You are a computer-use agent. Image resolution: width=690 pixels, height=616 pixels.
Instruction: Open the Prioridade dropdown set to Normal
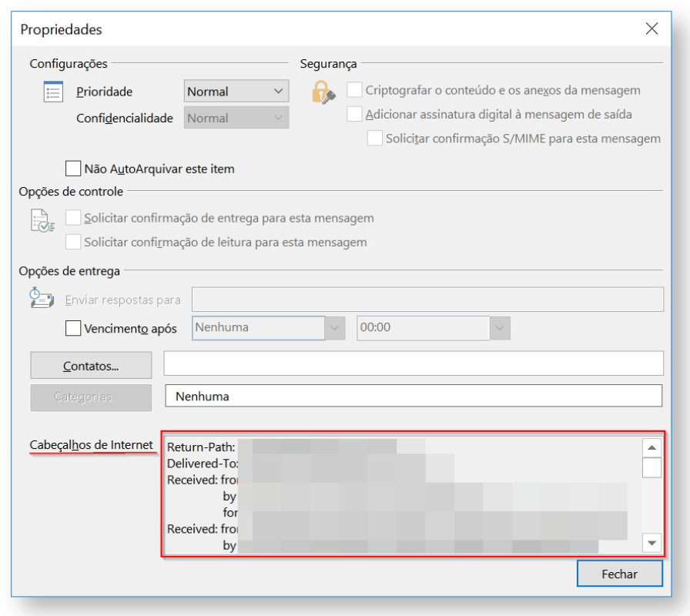[x=236, y=92]
